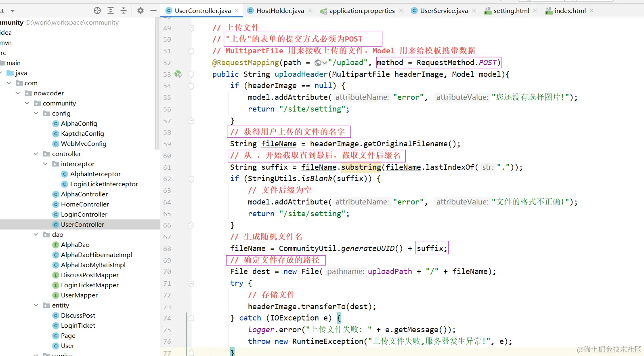Close the setting.html tab
This screenshot has width=644, height=356.
coord(535,11)
